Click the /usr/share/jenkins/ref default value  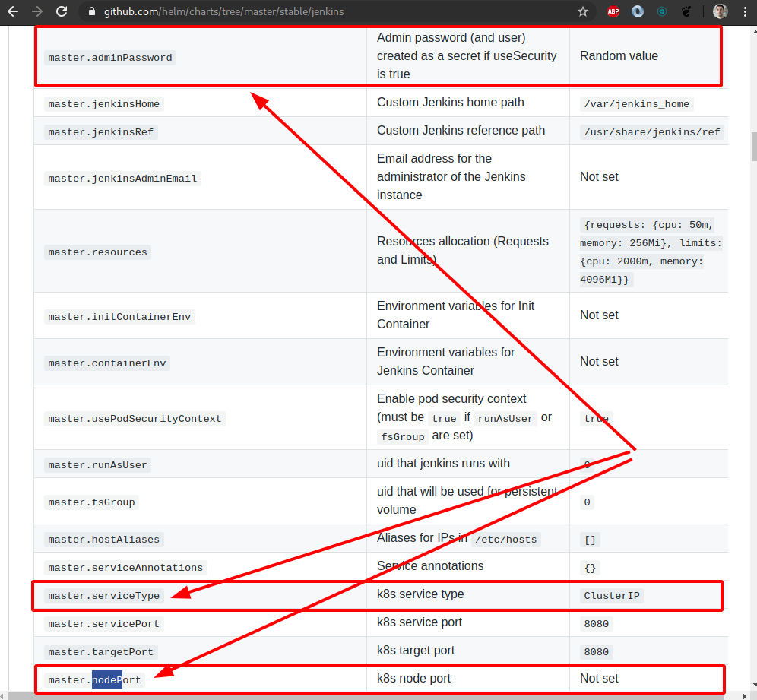(652, 131)
